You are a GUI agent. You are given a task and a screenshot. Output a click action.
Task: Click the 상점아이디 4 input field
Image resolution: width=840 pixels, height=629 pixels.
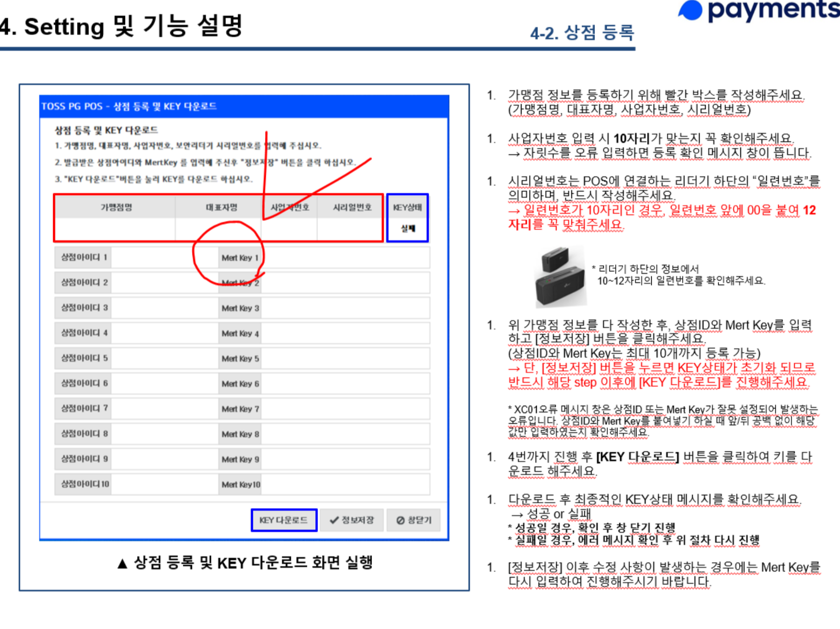pyautogui.click(x=165, y=333)
